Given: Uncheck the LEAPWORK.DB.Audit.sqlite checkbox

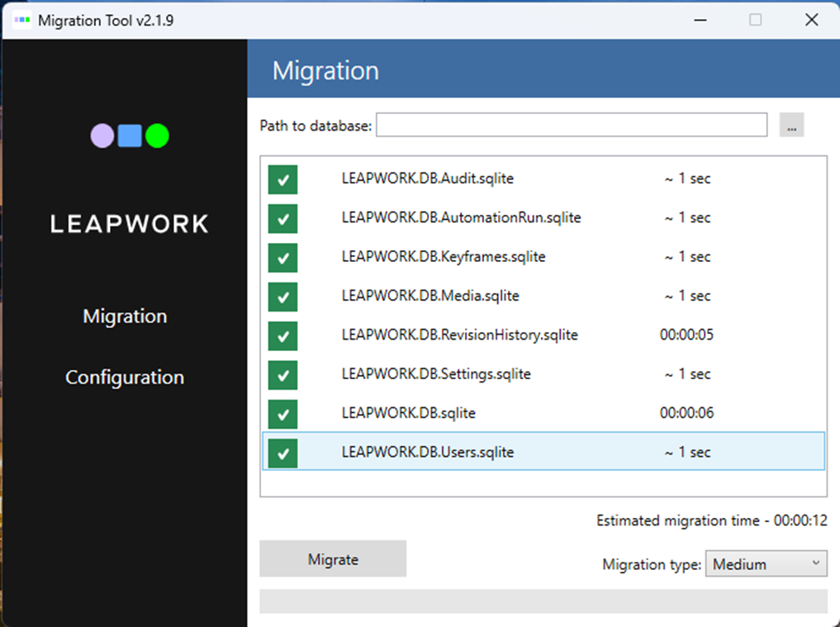Looking at the screenshot, I should (x=282, y=179).
